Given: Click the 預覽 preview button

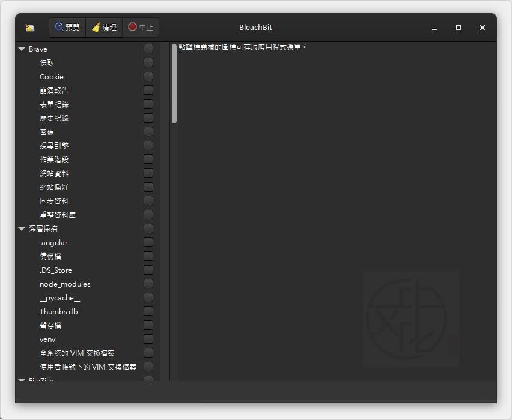Looking at the screenshot, I should pyautogui.click(x=67, y=28).
